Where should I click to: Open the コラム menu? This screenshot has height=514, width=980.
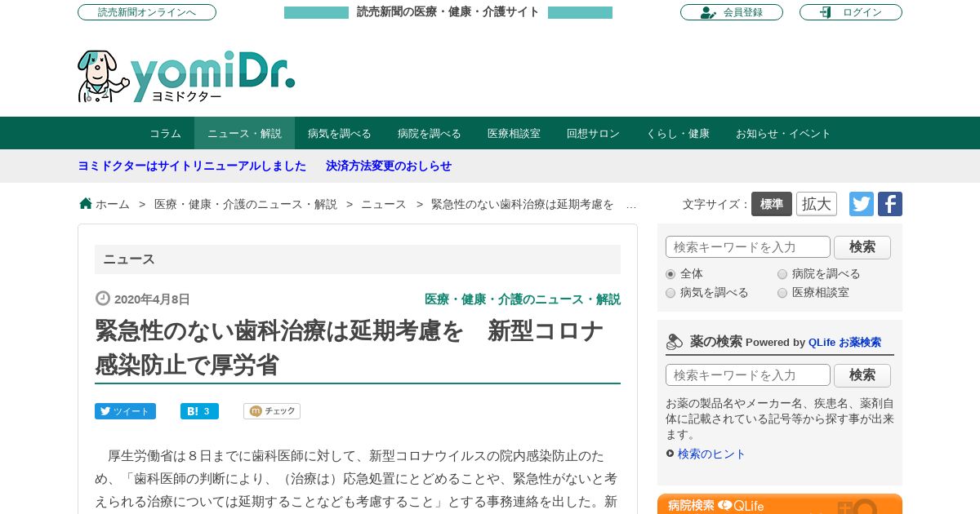click(165, 133)
